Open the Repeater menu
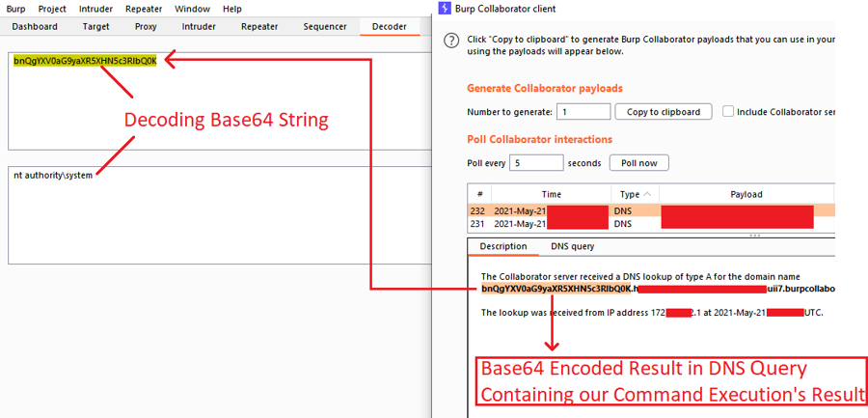The height and width of the screenshot is (418, 868). pos(144,9)
